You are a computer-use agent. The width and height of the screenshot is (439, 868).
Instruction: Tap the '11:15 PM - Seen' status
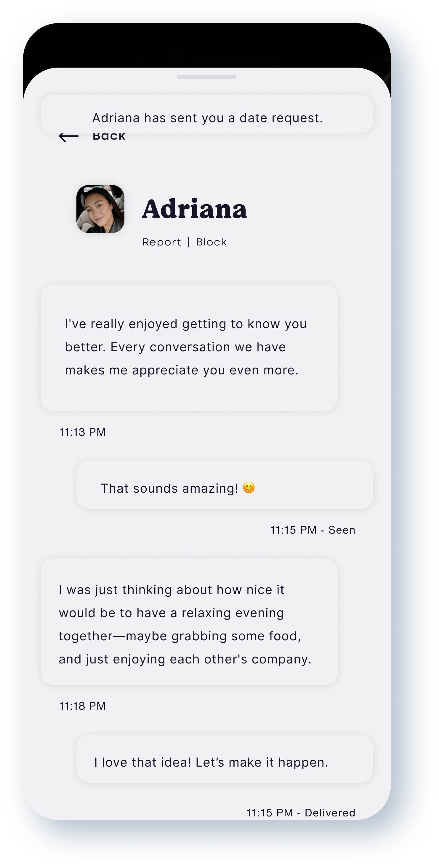click(x=313, y=530)
